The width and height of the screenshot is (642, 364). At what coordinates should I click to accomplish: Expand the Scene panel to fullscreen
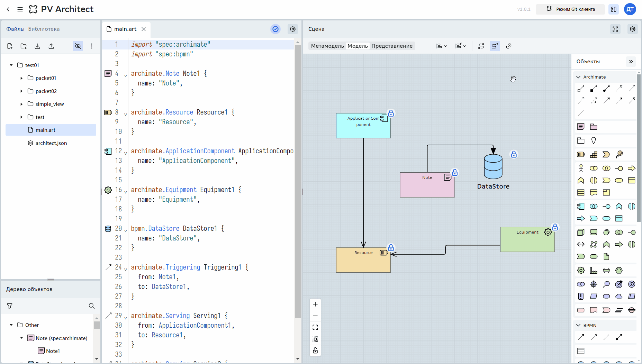tap(615, 29)
